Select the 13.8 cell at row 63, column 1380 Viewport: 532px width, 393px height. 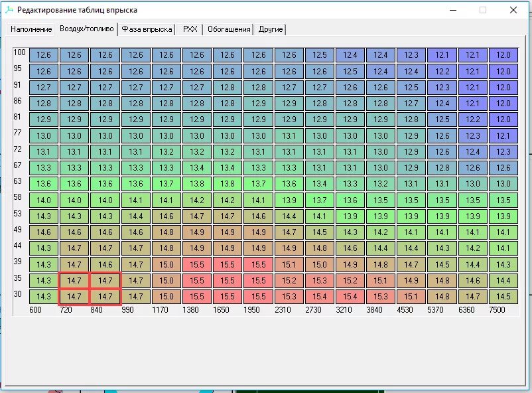[x=197, y=184]
